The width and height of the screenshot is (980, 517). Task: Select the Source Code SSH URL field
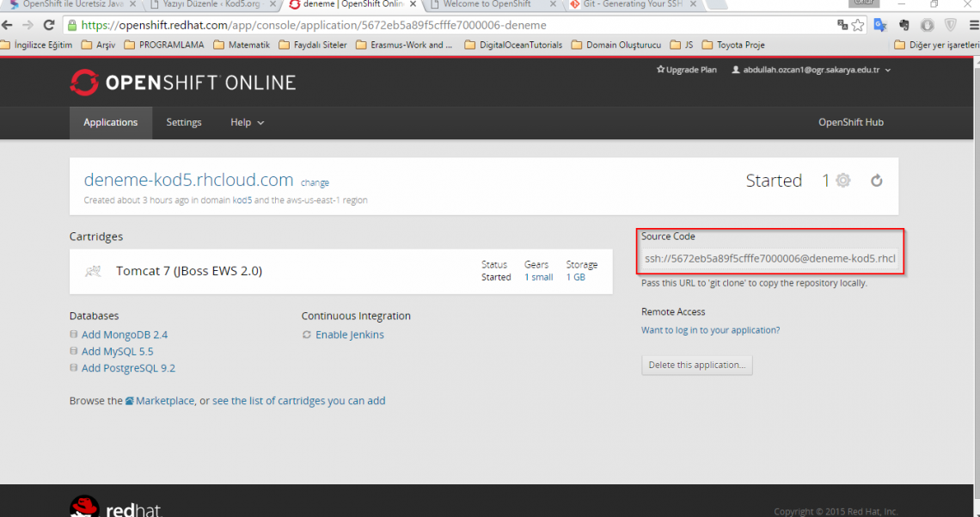[770, 259]
